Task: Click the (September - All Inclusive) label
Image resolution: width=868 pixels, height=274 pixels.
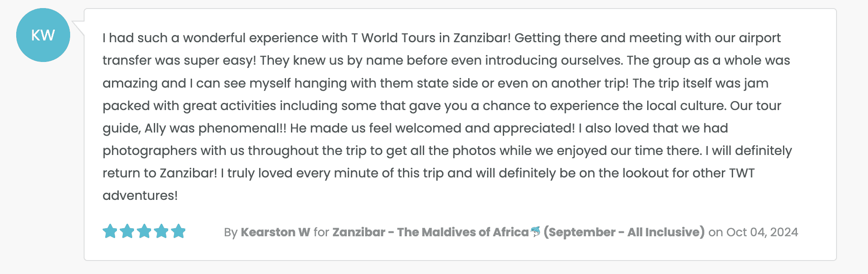Action: (x=624, y=232)
